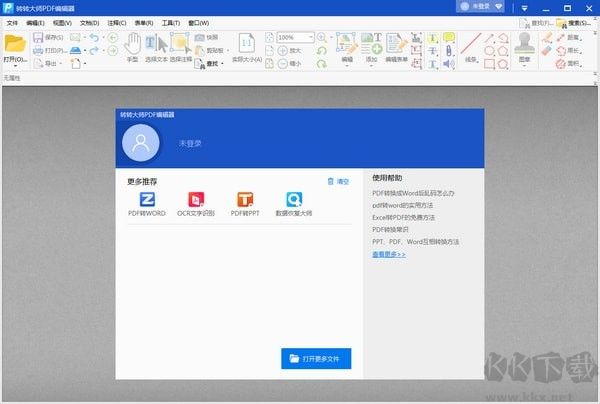The image size is (600, 404).
Task: Open 数据恢复大师 recovery icon
Action: tap(293, 202)
